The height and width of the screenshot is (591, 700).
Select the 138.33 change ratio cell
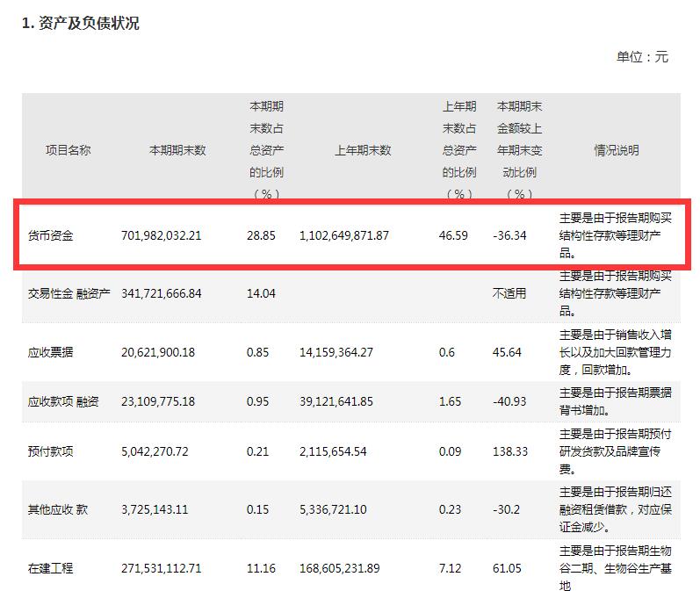pyautogui.click(x=510, y=451)
